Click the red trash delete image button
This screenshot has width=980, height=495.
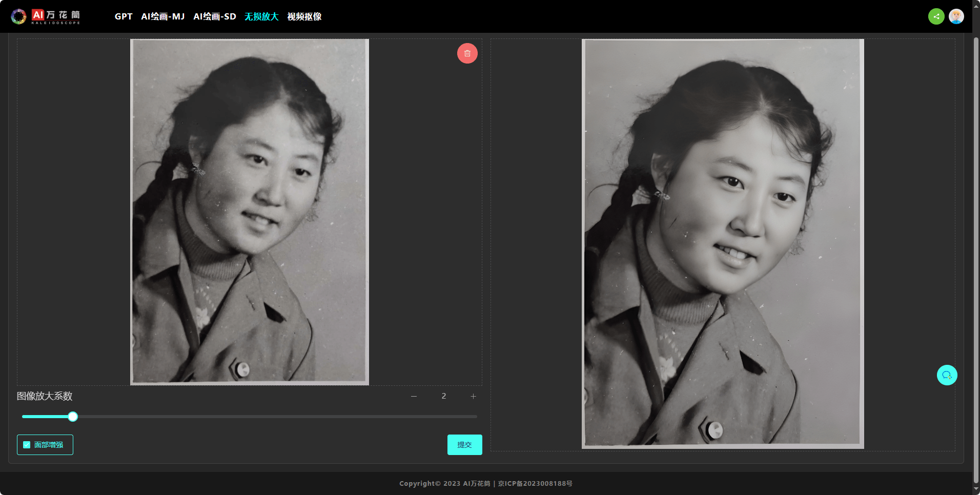[467, 53]
